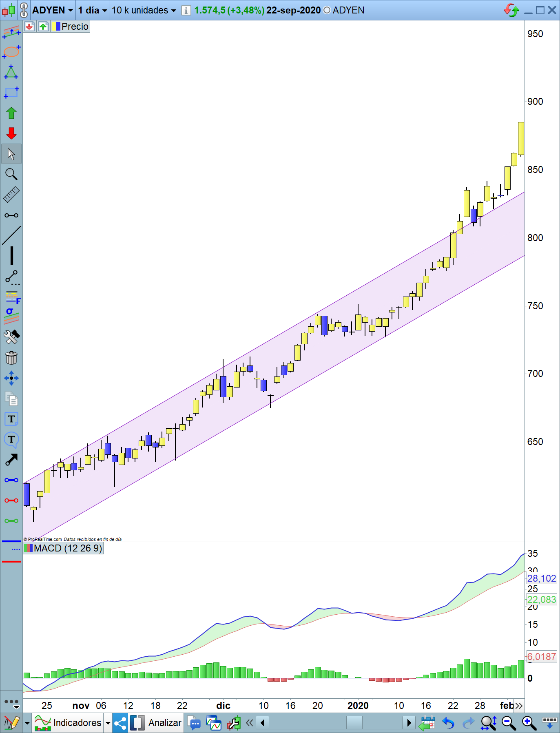Click the trash bin delete icon
Screen dimensions: 560x733
[x=11, y=358]
